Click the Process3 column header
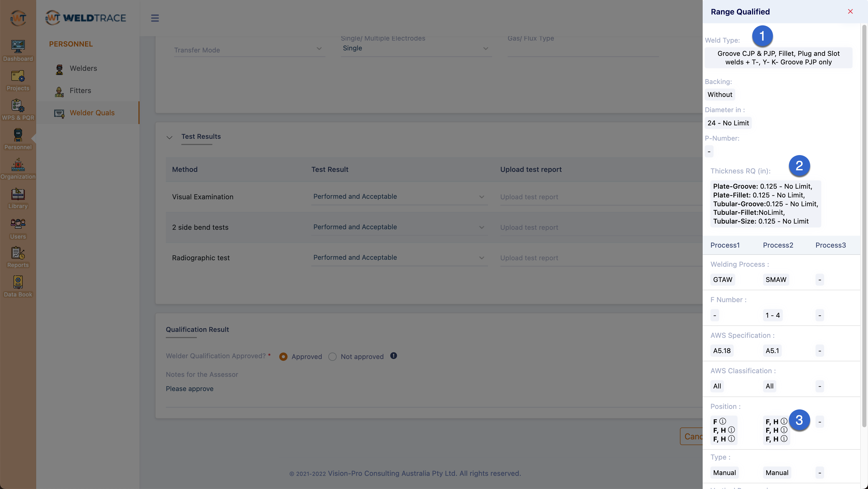The image size is (868, 489). (x=830, y=245)
